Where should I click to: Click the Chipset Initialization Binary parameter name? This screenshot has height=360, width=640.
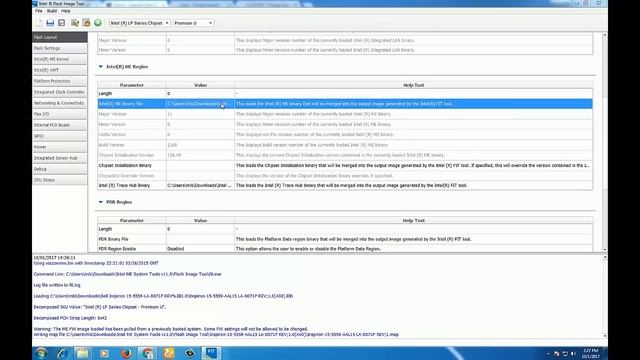coord(125,166)
